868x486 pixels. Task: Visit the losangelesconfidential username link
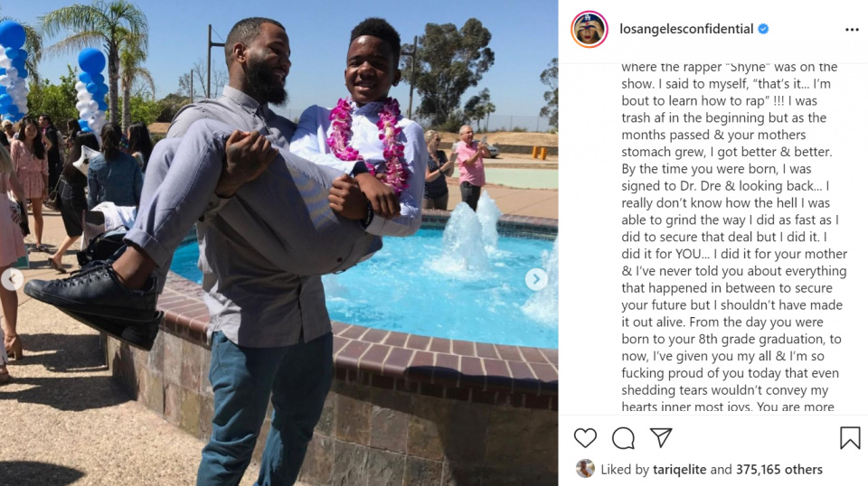click(x=686, y=29)
